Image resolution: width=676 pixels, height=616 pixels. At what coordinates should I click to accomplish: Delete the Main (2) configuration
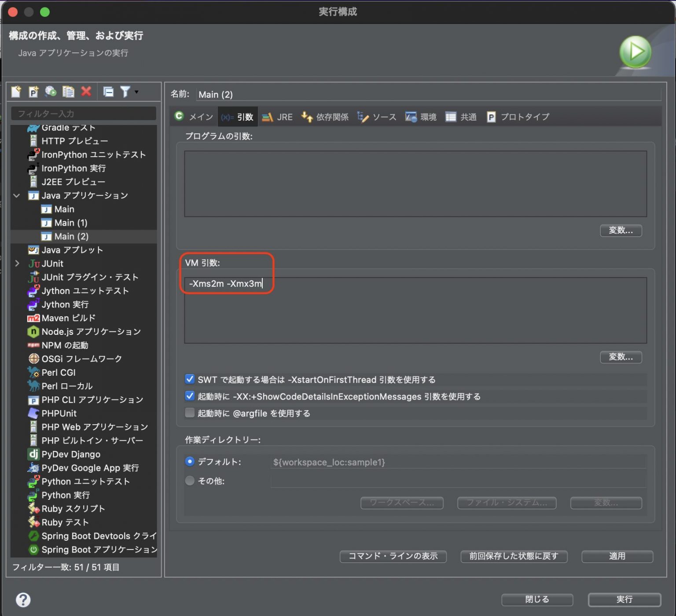click(x=86, y=92)
